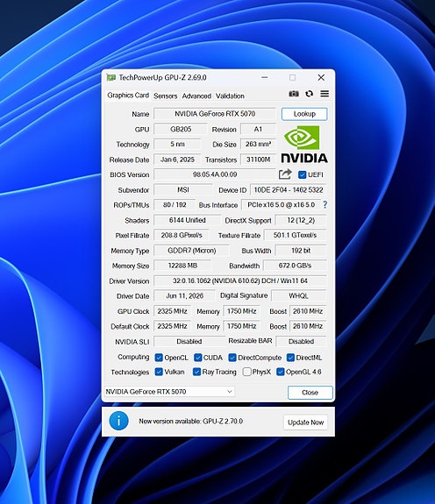Click the blue info icon in update banner

click(x=118, y=421)
